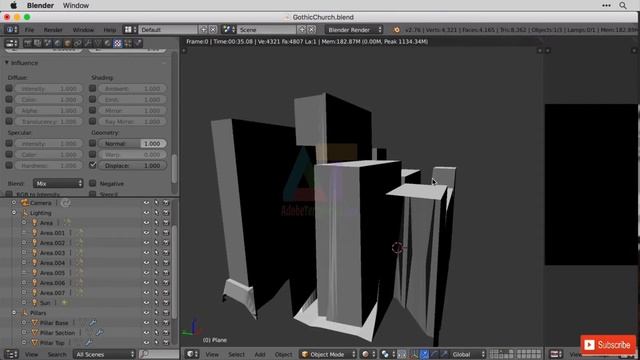Open the Global orientation dropdown
This screenshot has height=360, width=640.
(x=468, y=354)
